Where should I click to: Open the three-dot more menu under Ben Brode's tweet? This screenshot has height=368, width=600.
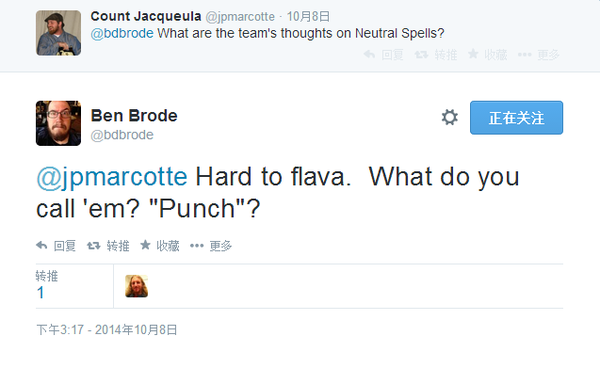(x=197, y=246)
